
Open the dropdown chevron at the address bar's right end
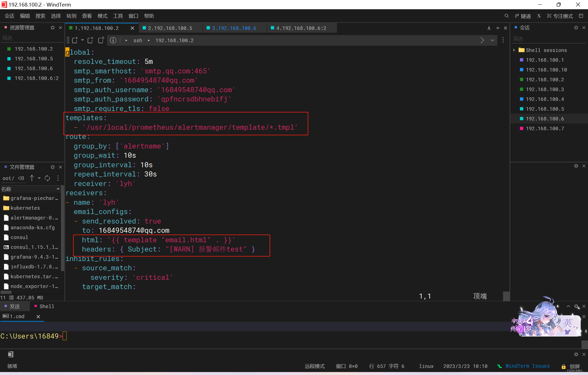tap(492, 40)
